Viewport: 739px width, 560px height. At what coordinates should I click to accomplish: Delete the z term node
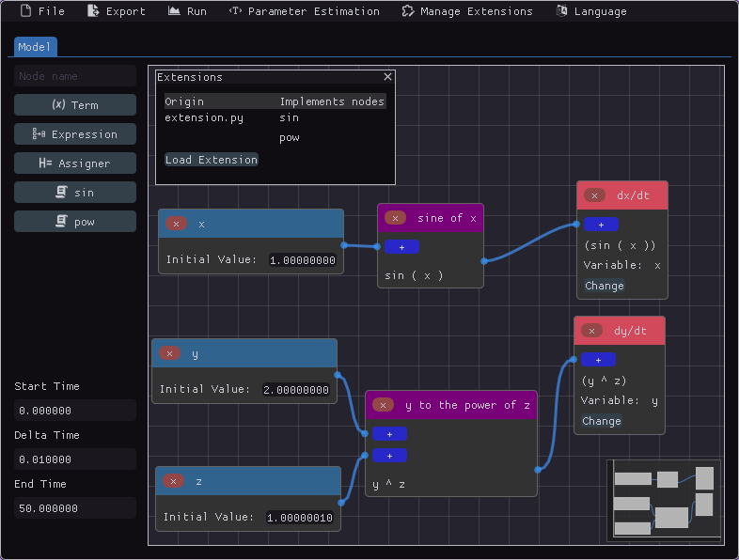click(x=173, y=481)
